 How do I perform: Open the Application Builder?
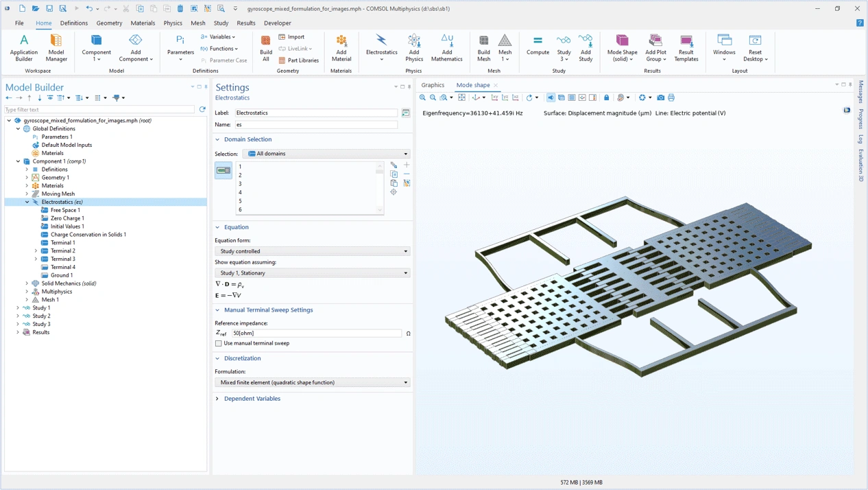24,47
